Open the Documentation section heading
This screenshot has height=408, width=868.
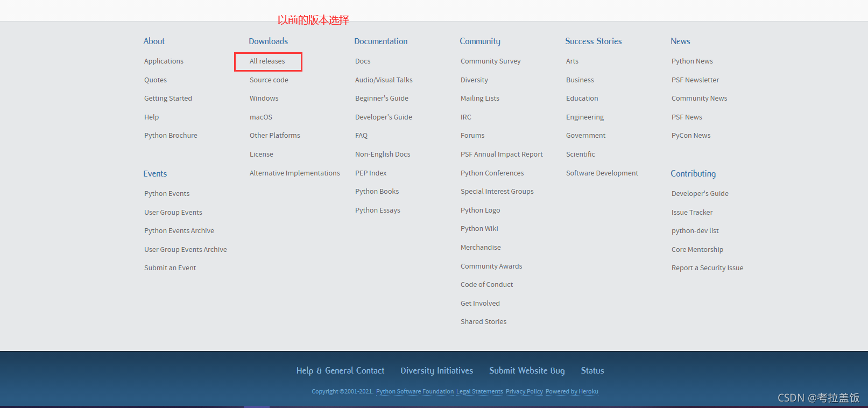(x=381, y=41)
